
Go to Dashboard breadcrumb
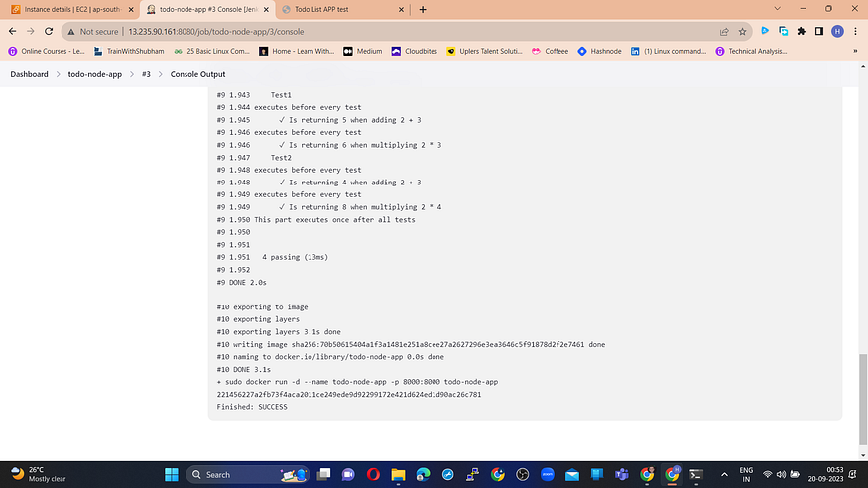click(29, 74)
